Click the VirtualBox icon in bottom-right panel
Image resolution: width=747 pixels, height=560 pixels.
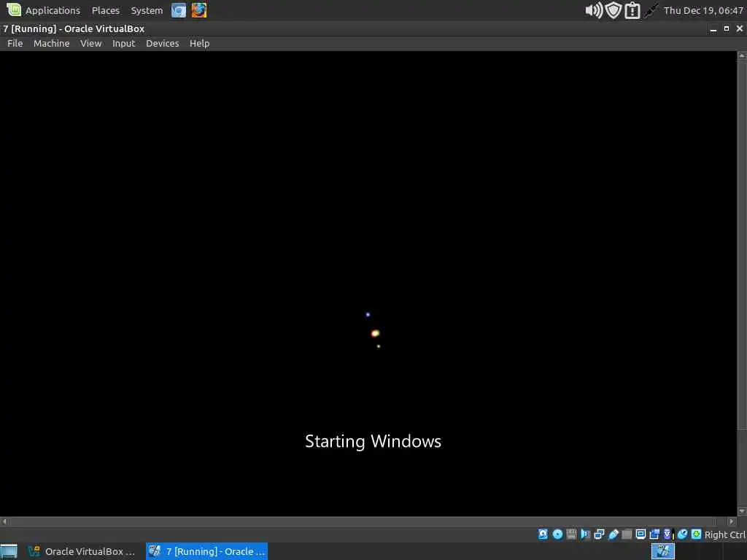(x=662, y=551)
